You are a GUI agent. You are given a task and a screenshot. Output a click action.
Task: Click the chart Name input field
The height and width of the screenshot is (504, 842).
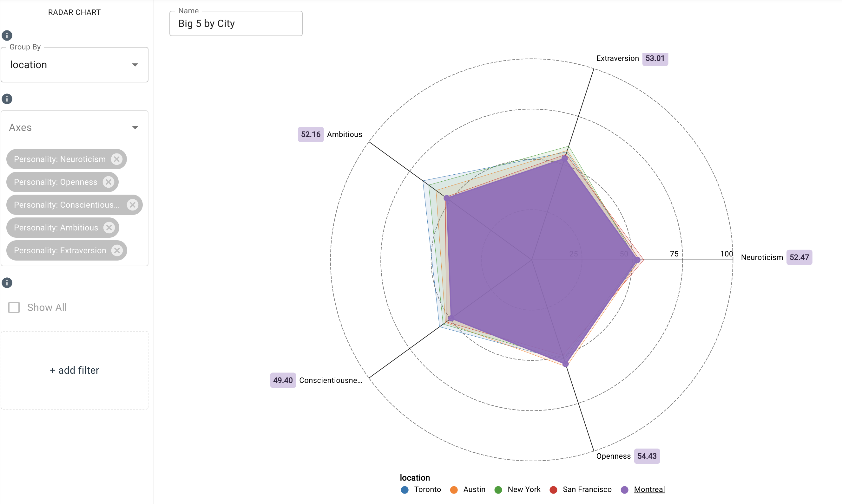point(236,23)
